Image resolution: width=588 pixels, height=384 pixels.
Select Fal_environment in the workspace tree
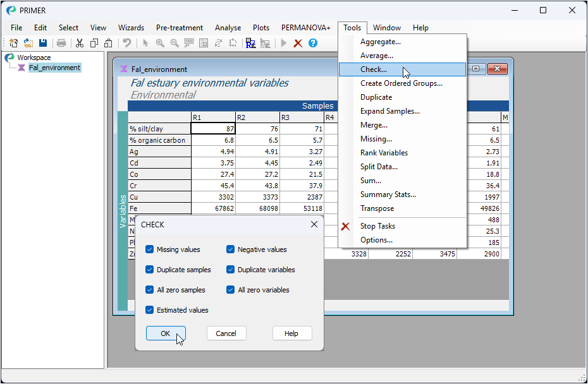pyautogui.click(x=54, y=68)
